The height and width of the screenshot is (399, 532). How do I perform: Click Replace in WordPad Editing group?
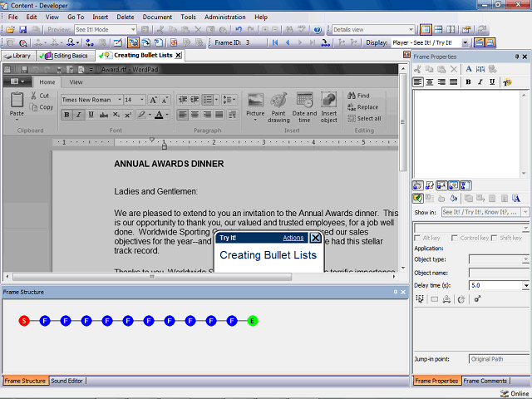tap(362, 107)
